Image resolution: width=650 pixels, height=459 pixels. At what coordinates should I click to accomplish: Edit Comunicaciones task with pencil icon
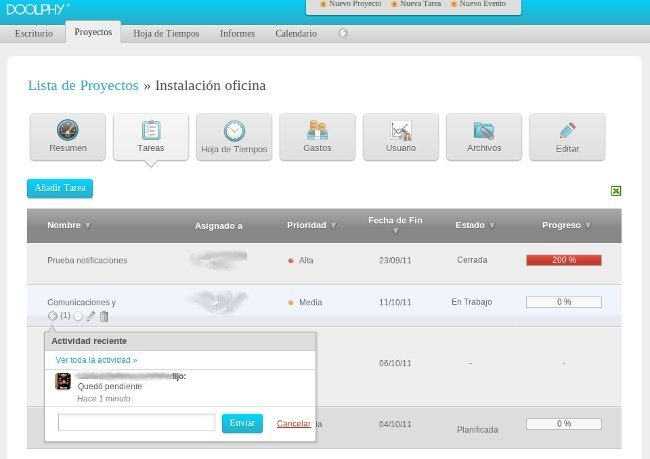coord(91,317)
